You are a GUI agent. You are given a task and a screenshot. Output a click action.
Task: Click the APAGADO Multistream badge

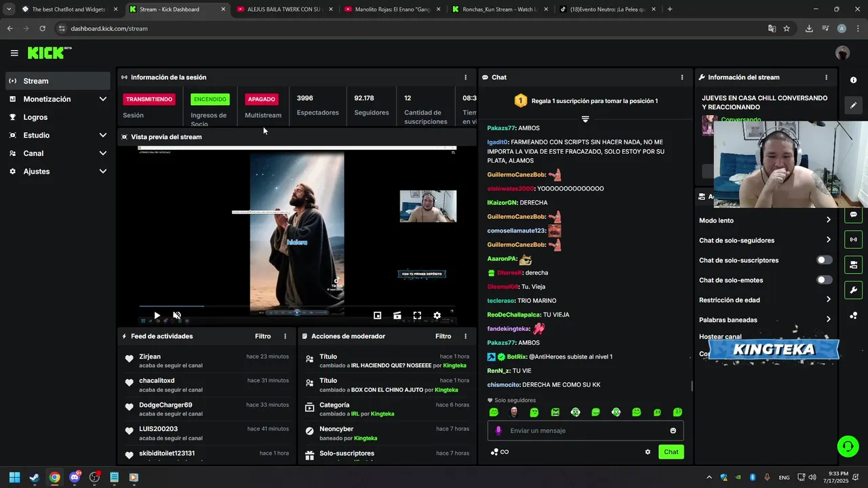point(262,100)
